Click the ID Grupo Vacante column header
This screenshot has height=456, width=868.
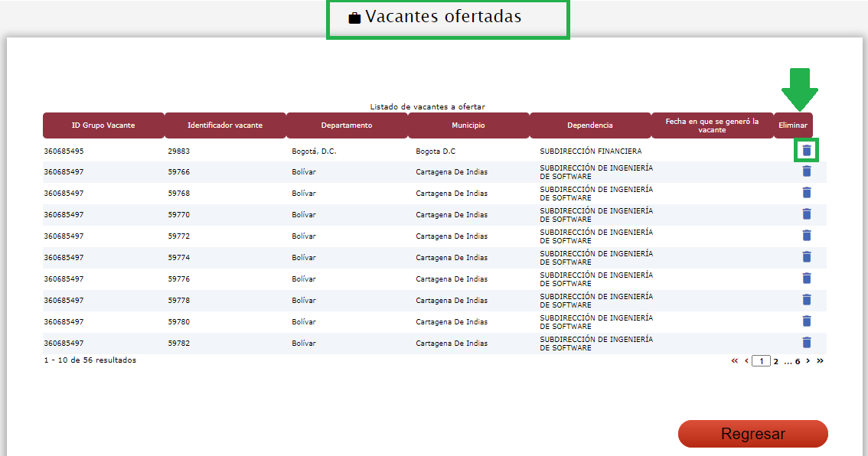(103, 125)
